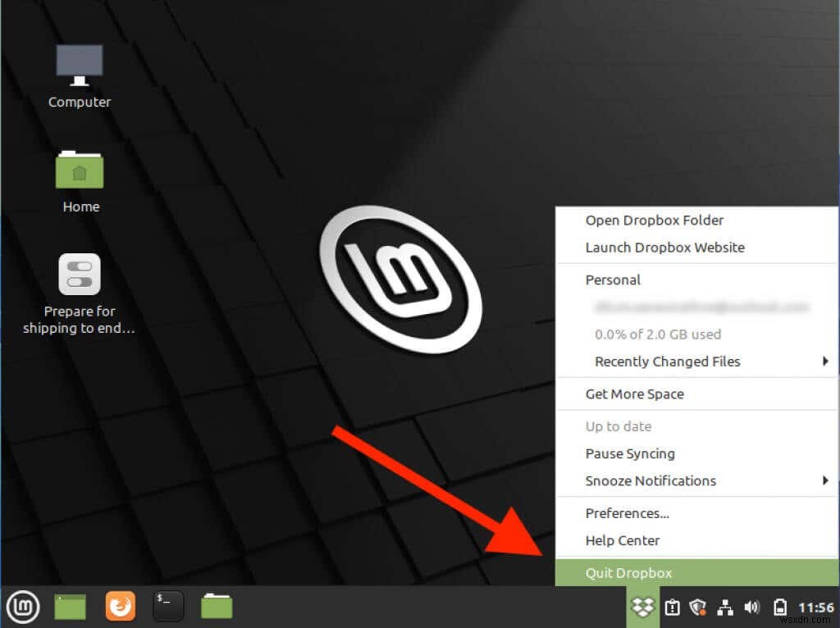
Task: Check the battery status icon
Action: pyautogui.click(x=779, y=607)
